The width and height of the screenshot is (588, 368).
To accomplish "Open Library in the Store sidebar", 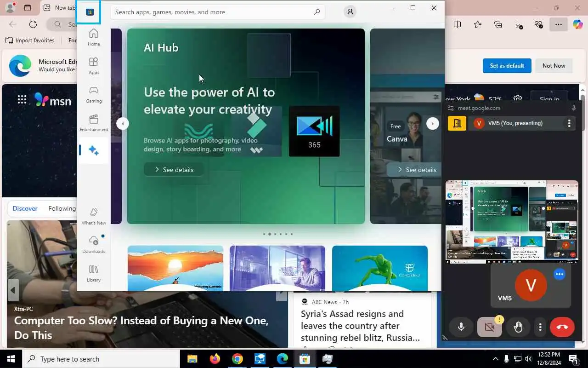I will click(94, 273).
